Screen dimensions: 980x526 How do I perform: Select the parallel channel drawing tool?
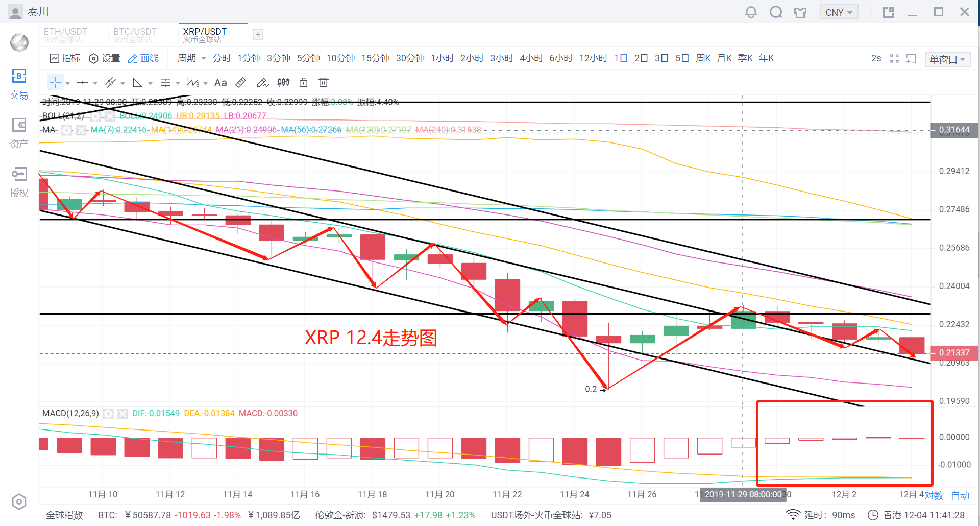coord(110,82)
